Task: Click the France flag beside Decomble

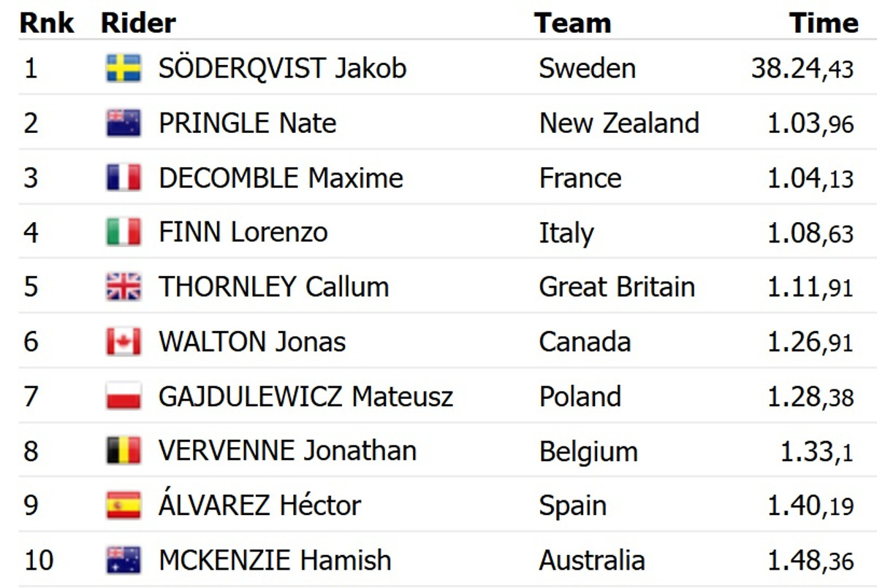Action: pyautogui.click(x=124, y=177)
